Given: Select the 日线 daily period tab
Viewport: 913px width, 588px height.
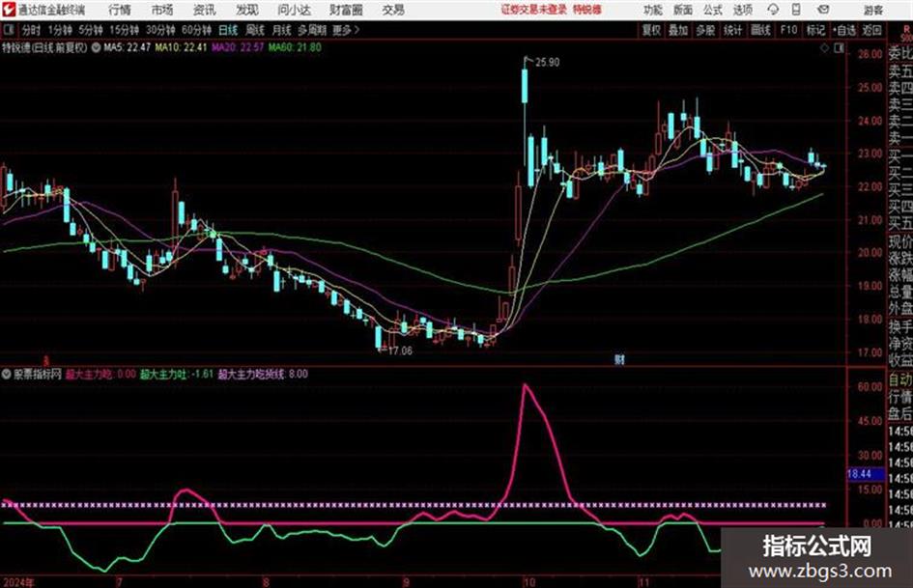Looking at the screenshot, I should (228, 30).
